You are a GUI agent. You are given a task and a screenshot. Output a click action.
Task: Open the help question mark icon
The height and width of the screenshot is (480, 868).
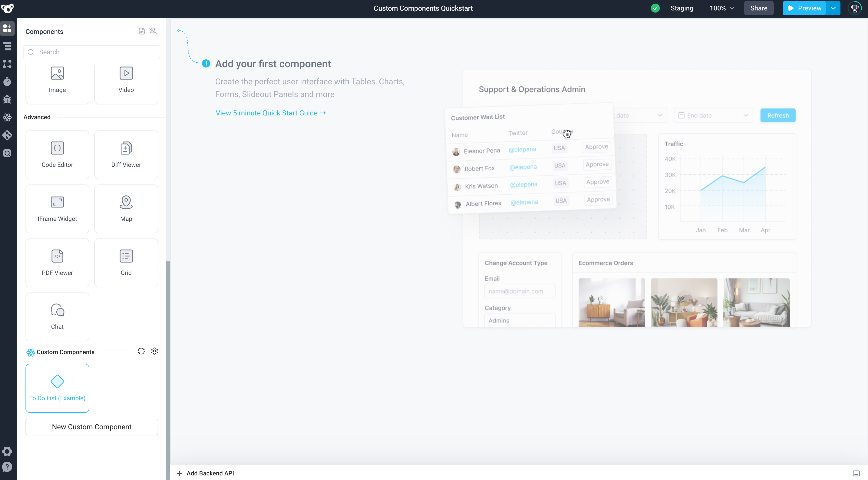coord(7,467)
